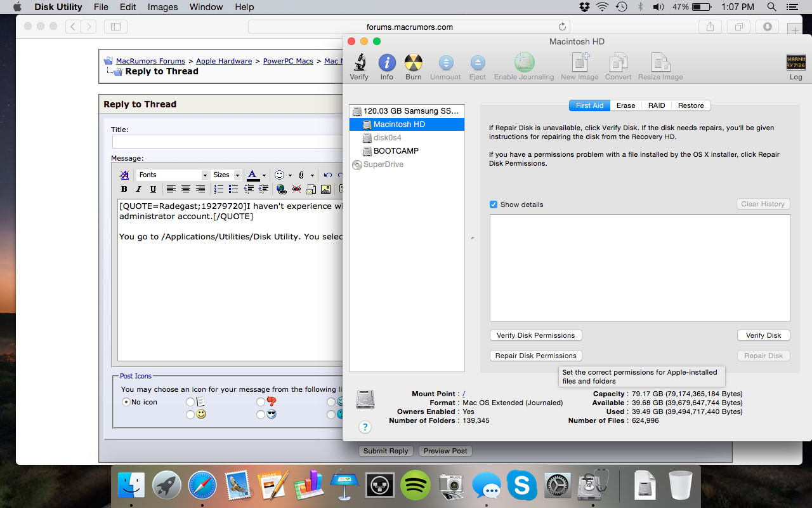812x508 pixels.
Task: Click the Safari address bar forums.macrumors.com
Action: (409, 27)
